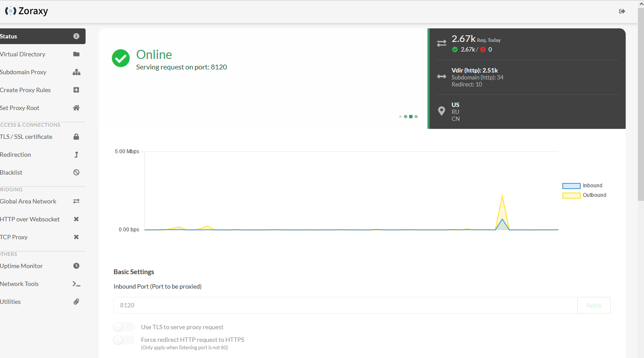Click the Set Proxy Root home icon
Image resolution: width=644 pixels, height=358 pixels.
tap(76, 108)
